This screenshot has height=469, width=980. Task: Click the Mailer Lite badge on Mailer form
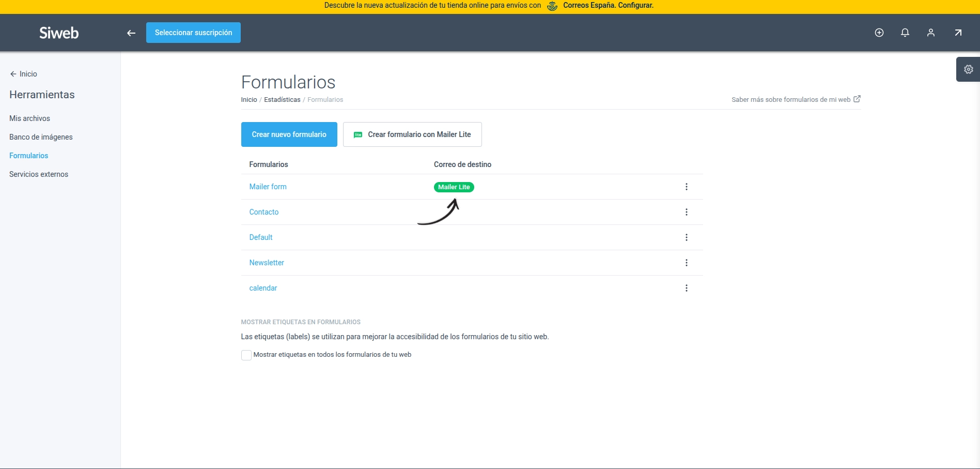[x=454, y=187]
